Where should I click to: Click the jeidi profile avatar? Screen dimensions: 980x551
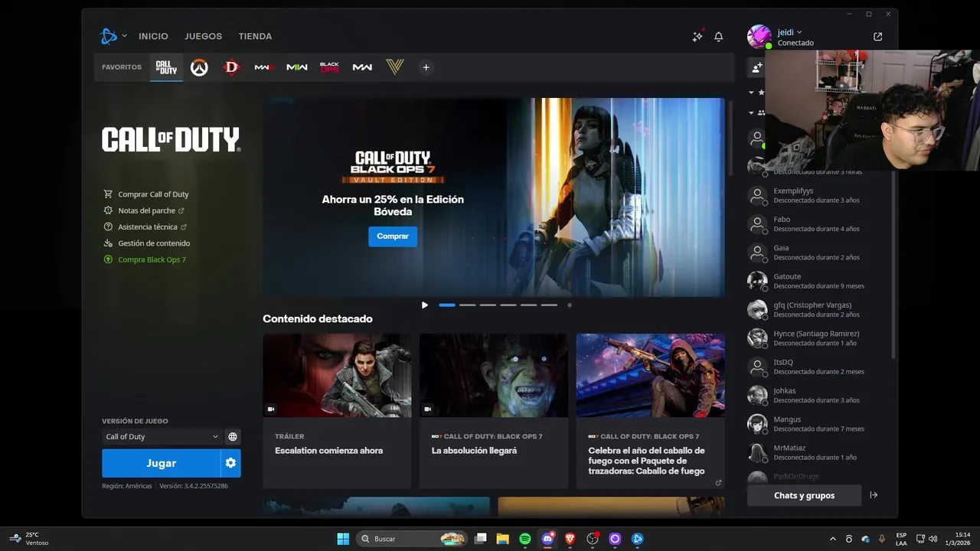[759, 36]
